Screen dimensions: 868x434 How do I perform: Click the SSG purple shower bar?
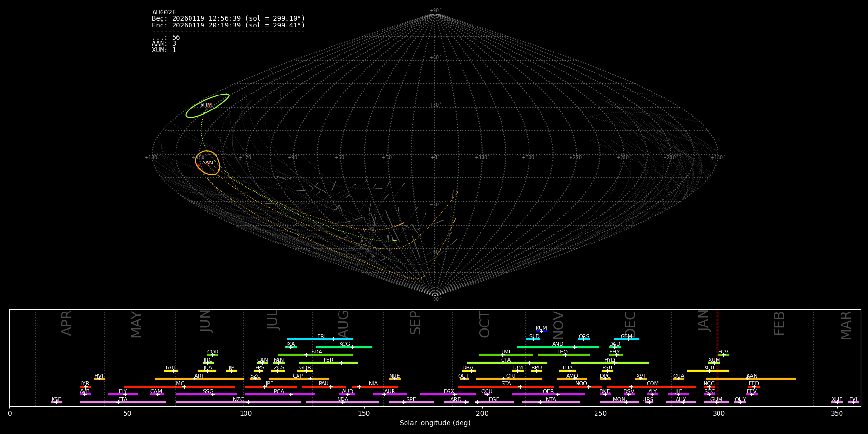point(207,394)
